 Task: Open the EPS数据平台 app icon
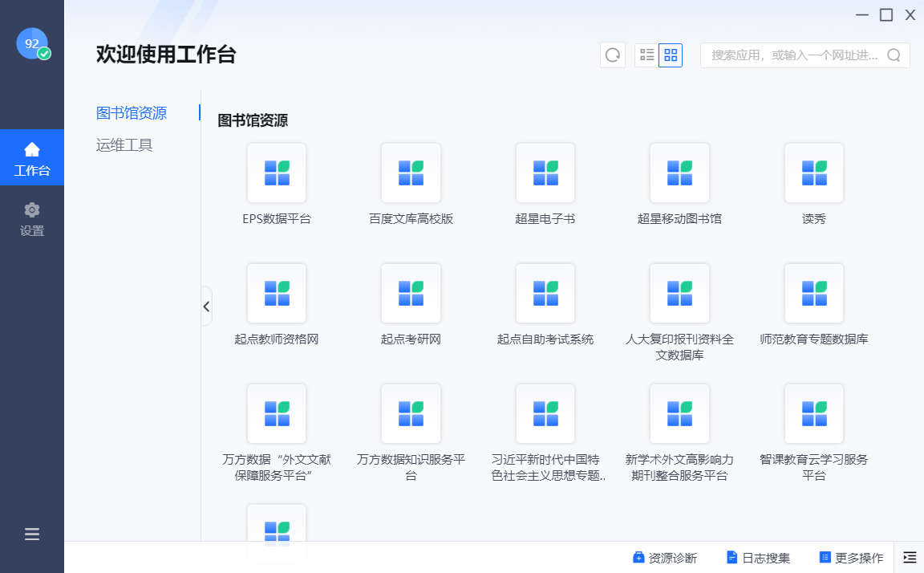coord(277,173)
